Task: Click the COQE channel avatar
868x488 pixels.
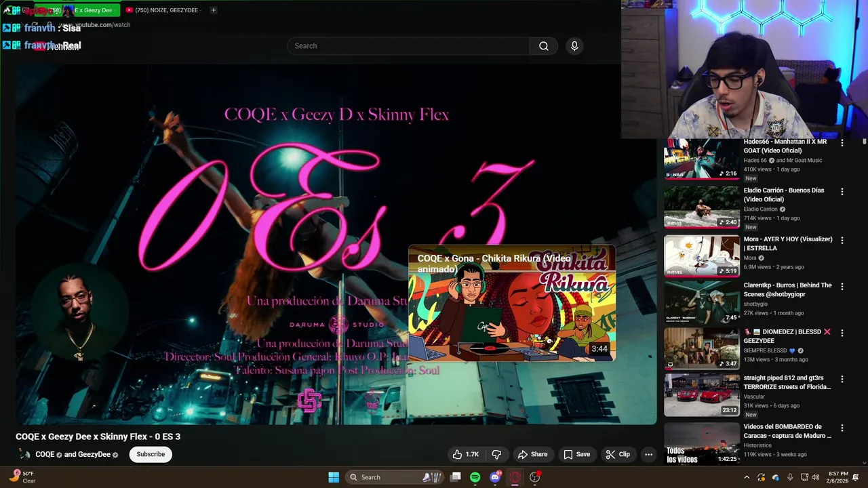Action: [x=24, y=455]
